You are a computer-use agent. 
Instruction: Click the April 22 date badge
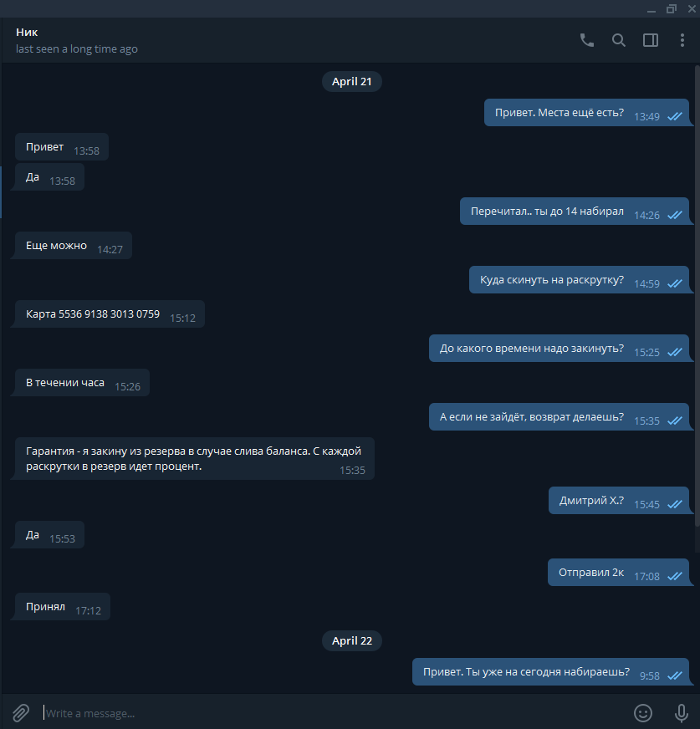tap(351, 641)
